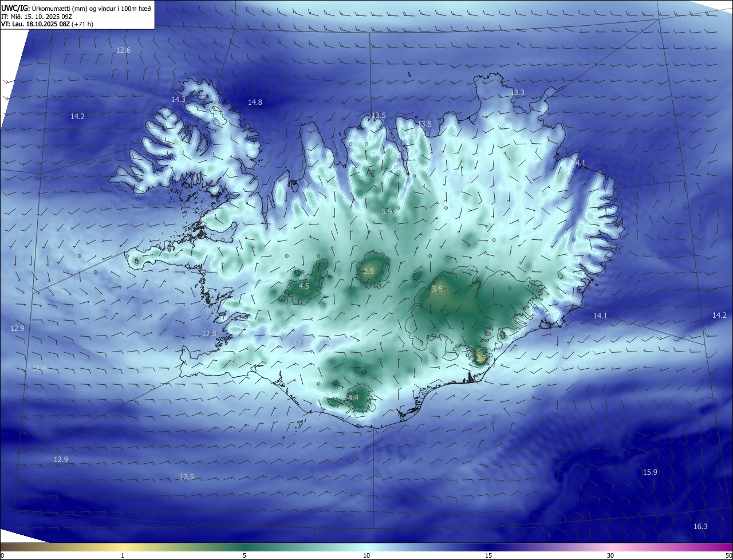Click the colorbar tick label 5
Screen dimensions: 733x560
[245, 556]
